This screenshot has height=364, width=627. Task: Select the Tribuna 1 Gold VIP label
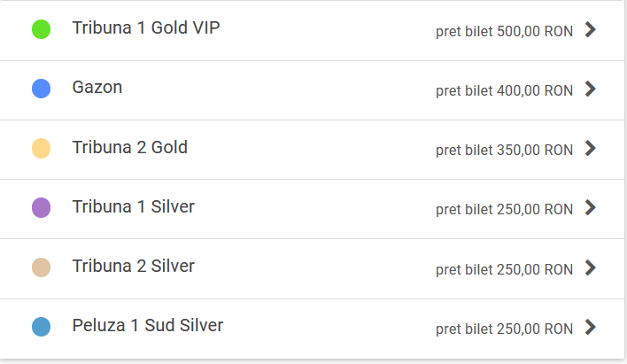pos(146,28)
